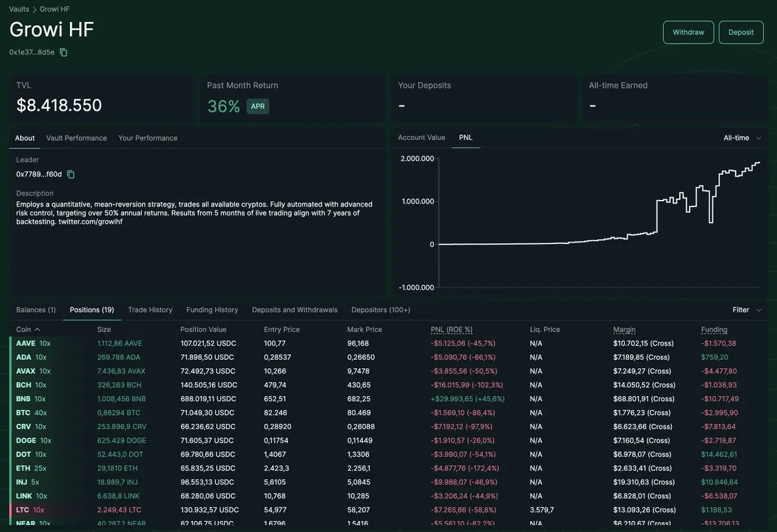Viewport: 777px width, 532px height.
Task: Click the size 1.008,456 BNB
Action: click(121, 399)
